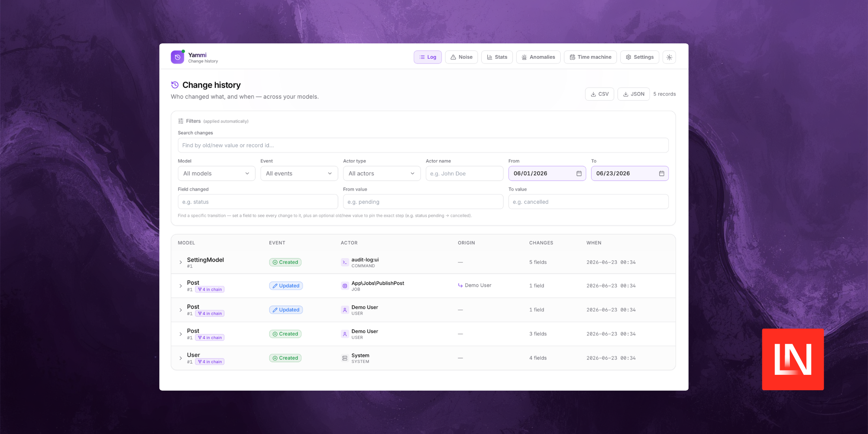Click the Yammi purple logo icon
The image size is (868, 434).
point(178,57)
